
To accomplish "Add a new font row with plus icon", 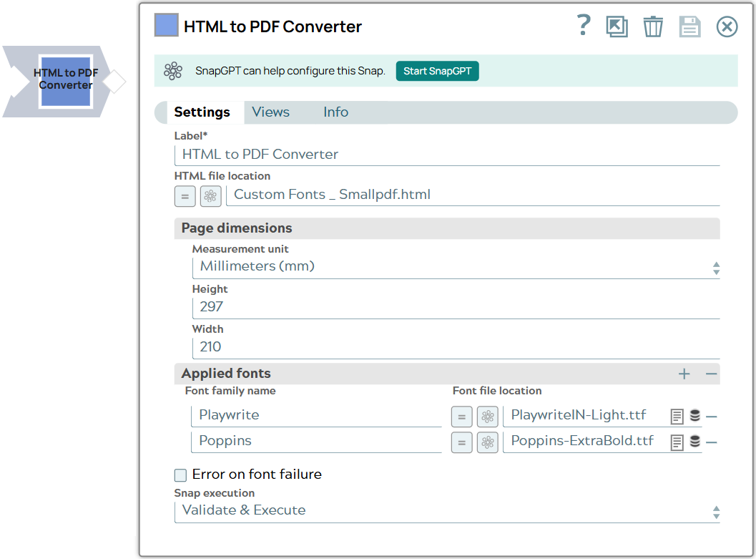I will click(684, 374).
